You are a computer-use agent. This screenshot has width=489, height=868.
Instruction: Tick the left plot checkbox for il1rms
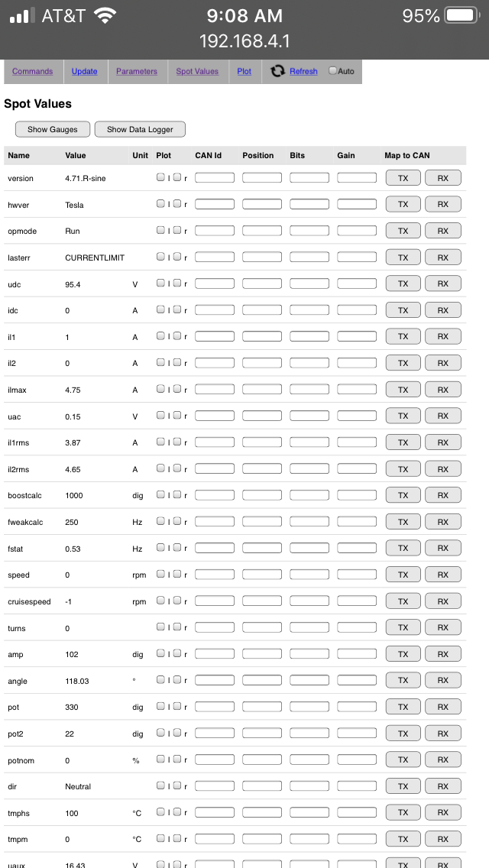(160, 442)
